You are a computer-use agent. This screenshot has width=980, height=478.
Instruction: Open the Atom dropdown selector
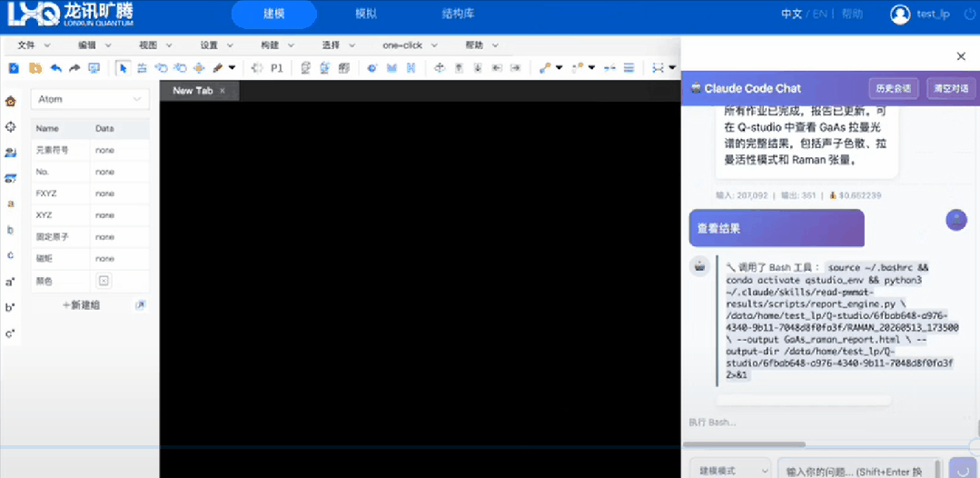click(x=90, y=99)
